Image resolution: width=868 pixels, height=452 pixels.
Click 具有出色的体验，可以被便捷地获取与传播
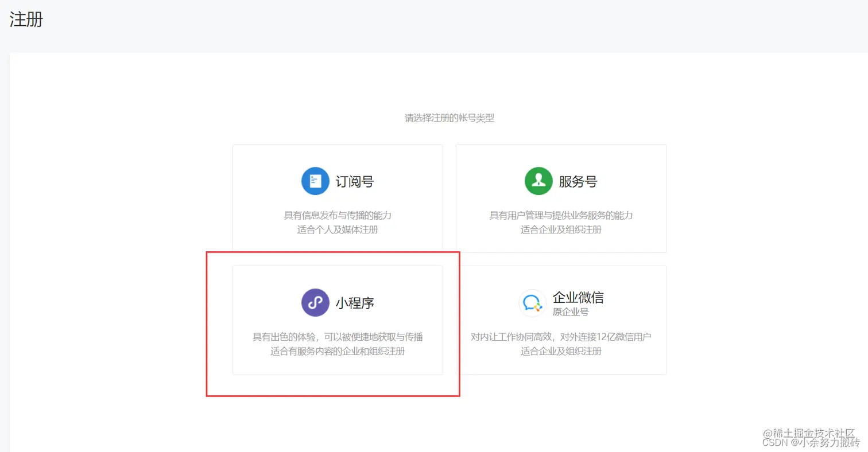[338, 337]
